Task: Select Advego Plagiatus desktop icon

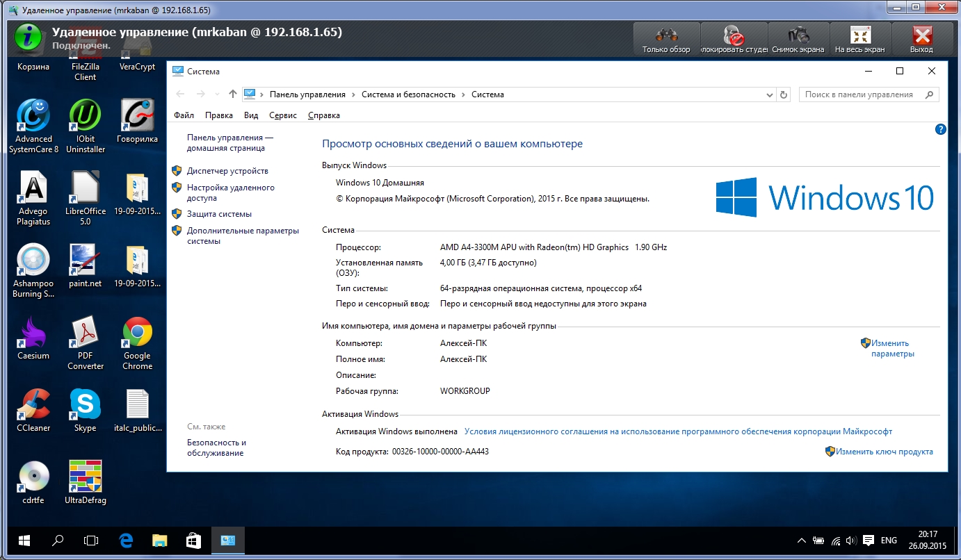Action: pyautogui.click(x=33, y=198)
